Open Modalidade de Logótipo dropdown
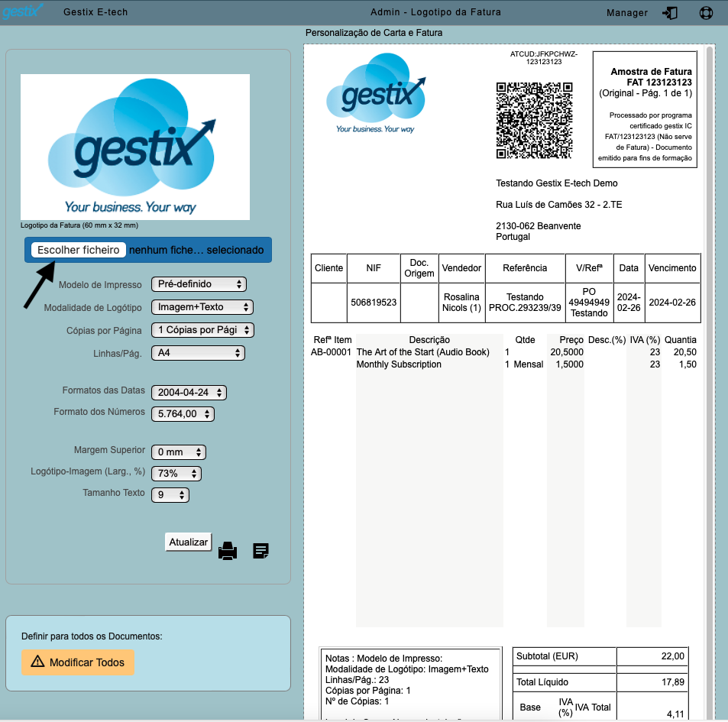 [202, 307]
